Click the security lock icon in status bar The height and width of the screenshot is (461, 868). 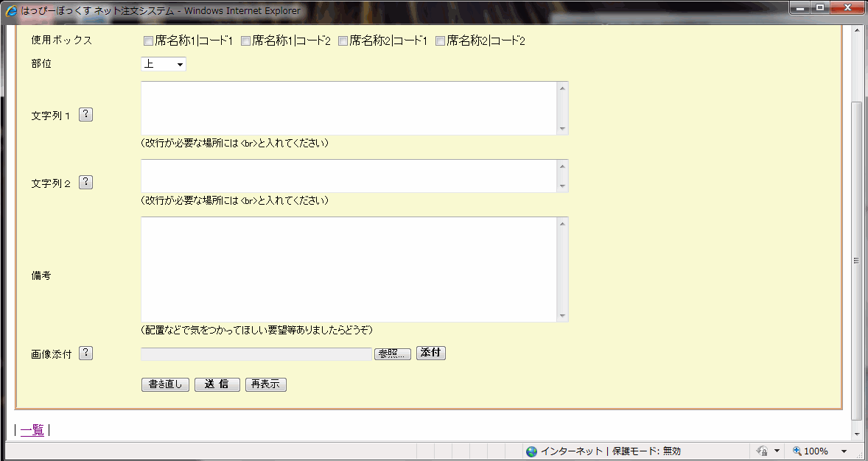[x=763, y=451]
